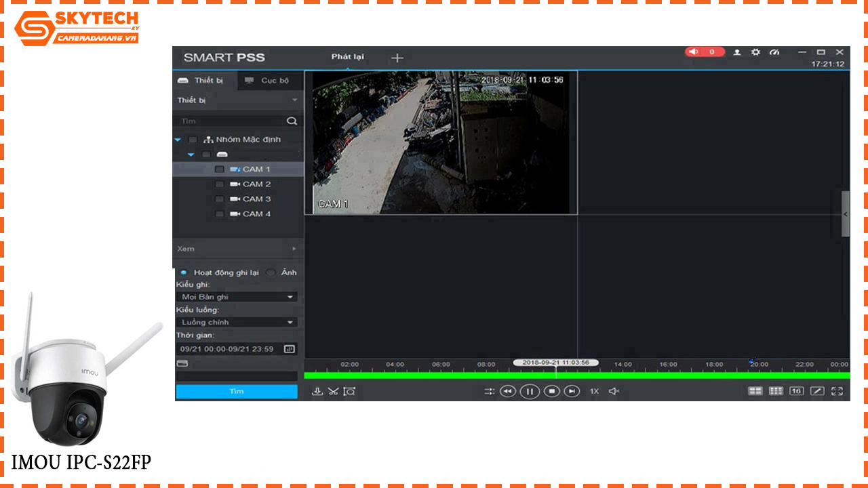Pause playback with pause button
The image size is (868, 488).
tap(530, 392)
